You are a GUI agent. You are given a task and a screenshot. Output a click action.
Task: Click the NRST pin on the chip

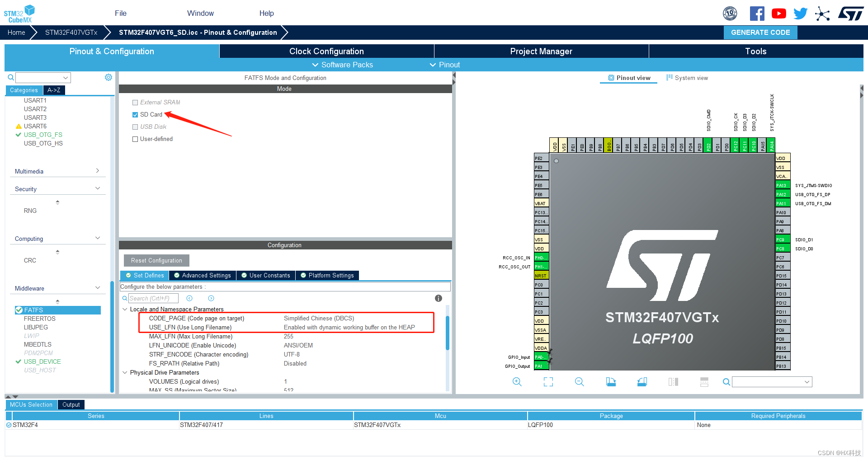coord(541,276)
